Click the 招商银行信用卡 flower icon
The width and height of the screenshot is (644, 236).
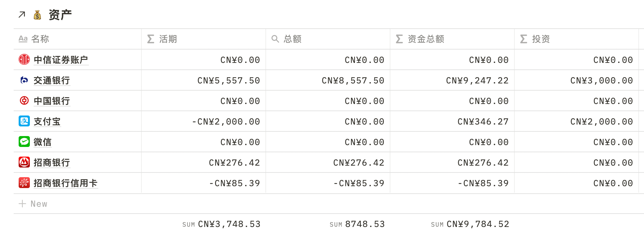24,183
